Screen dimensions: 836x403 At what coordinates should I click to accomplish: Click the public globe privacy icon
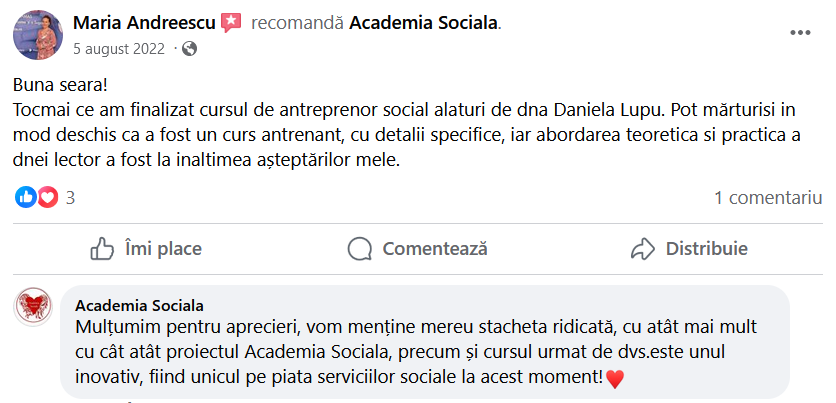(x=190, y=48)
